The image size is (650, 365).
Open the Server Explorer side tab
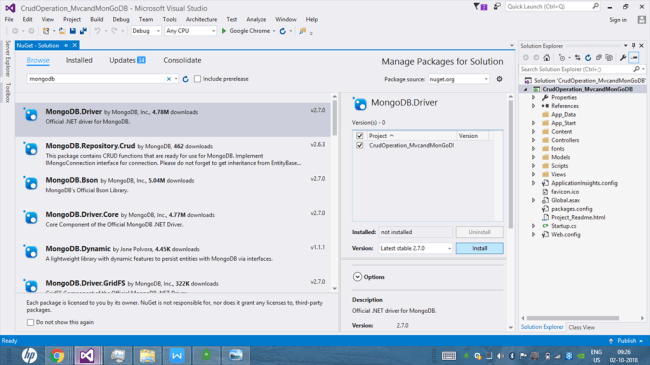click(7, 58)
